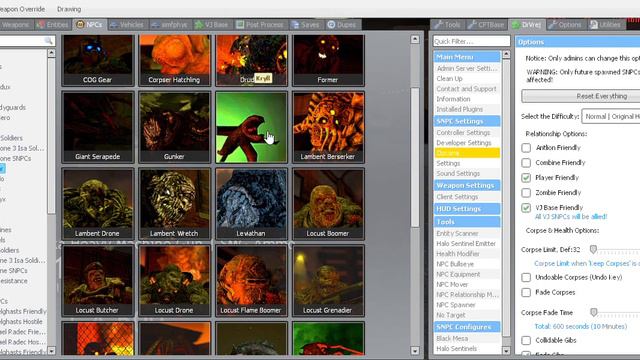Viewport: 640px width, 360px height.
Task: Select the Health Modifier tool
Action: pyautogui.click(x=467, y=254)
